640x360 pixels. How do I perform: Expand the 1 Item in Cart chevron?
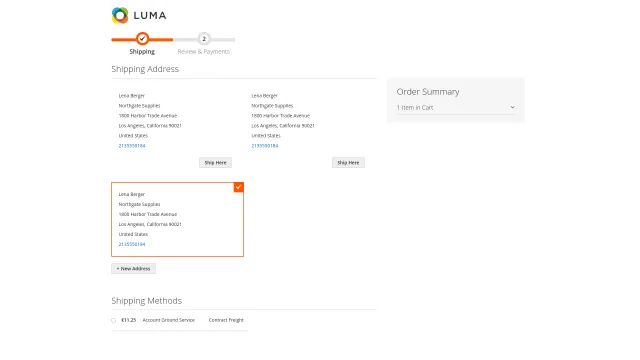pyautogui.click(x=513, y=107)
